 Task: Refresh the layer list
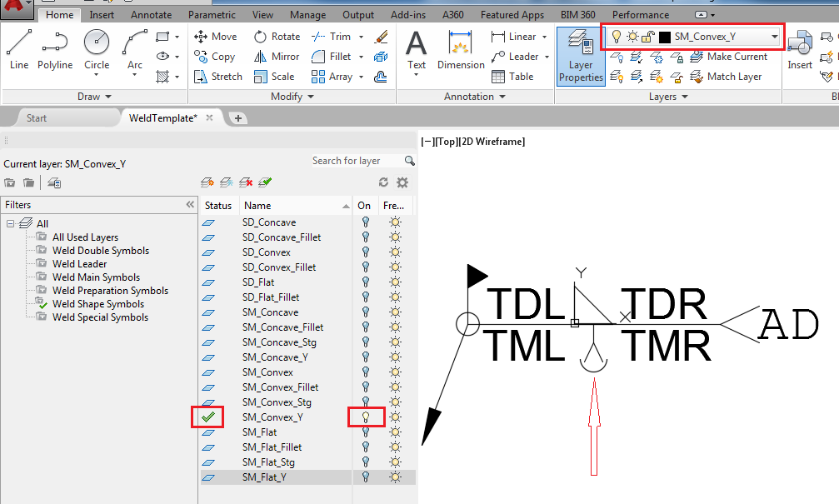click(x=383, y=182)
